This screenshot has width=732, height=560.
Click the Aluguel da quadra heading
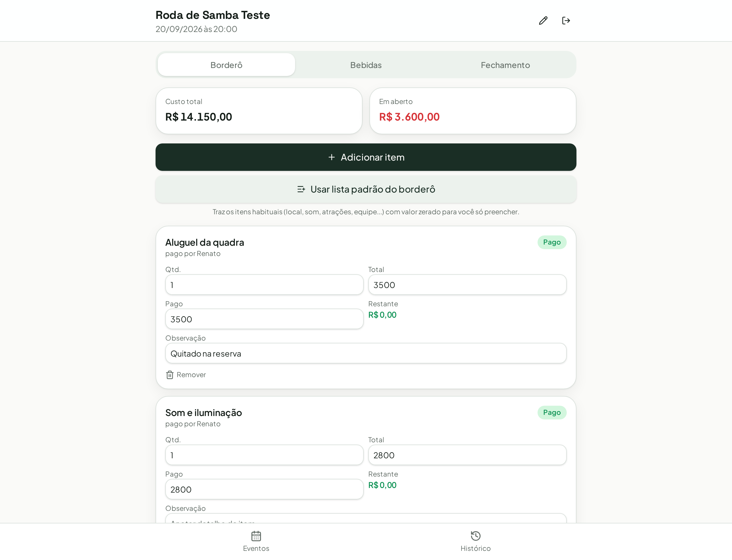[204, 242]
